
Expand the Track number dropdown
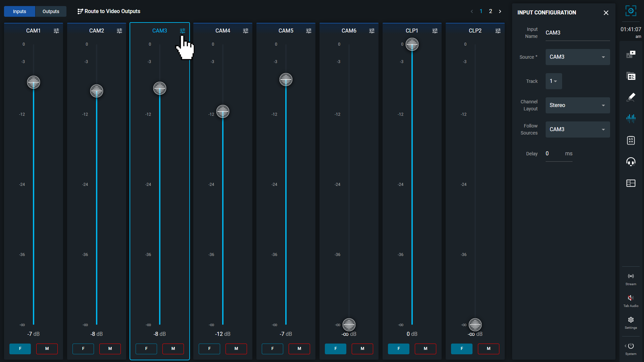coord(553,81)
